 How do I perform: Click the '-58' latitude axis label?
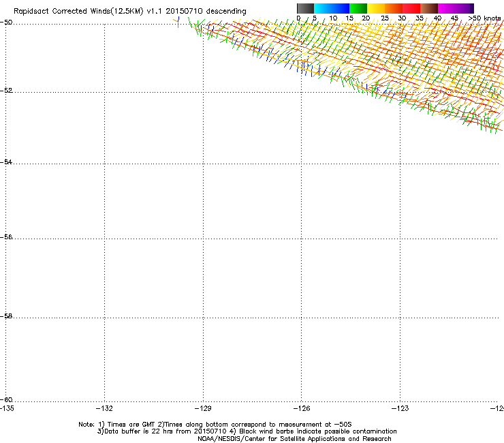coord(6,316)
